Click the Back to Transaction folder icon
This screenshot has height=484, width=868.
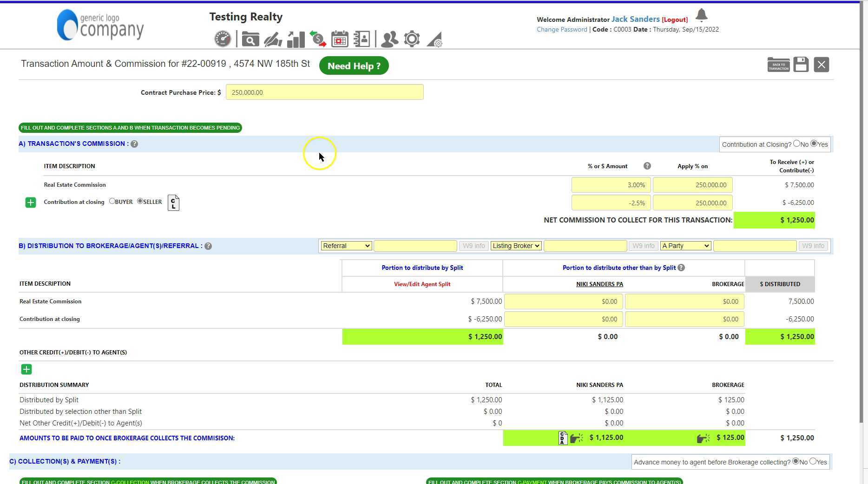tap(778, 65)
